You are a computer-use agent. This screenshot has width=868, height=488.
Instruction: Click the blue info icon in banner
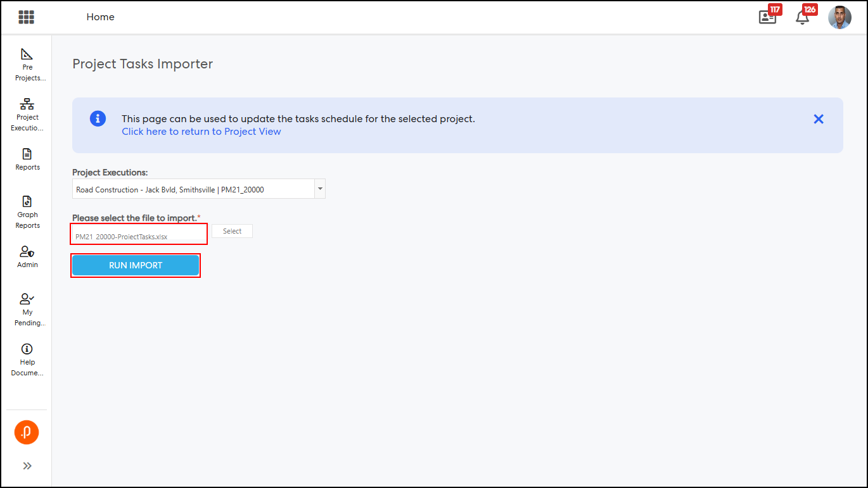click(x=98, y=118)
